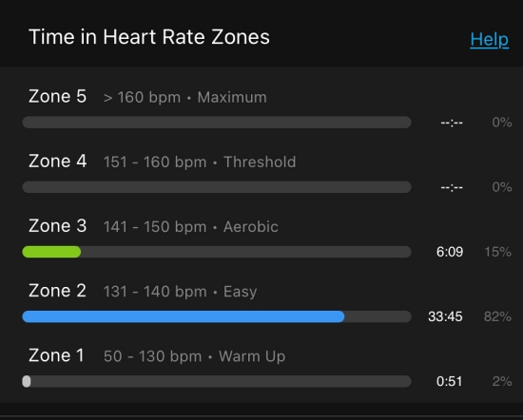Viewport: 523px width, 420px height.
Task: Click the Zone 5 empty progress bar
Action: (x=217, y=122)
